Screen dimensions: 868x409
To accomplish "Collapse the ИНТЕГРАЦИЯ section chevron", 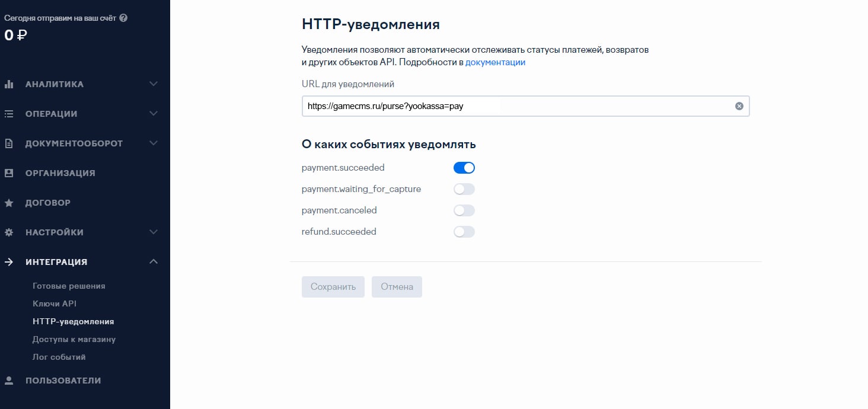I will tap(154, 262).
